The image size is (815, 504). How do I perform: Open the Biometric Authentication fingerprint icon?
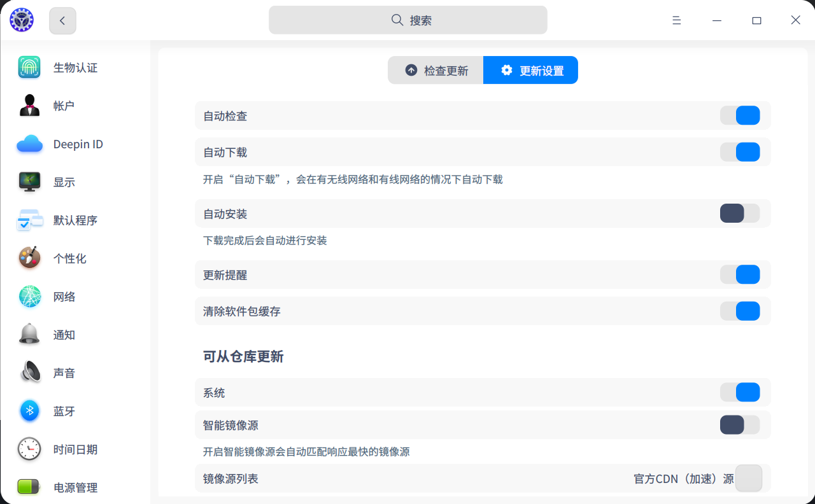29,67
